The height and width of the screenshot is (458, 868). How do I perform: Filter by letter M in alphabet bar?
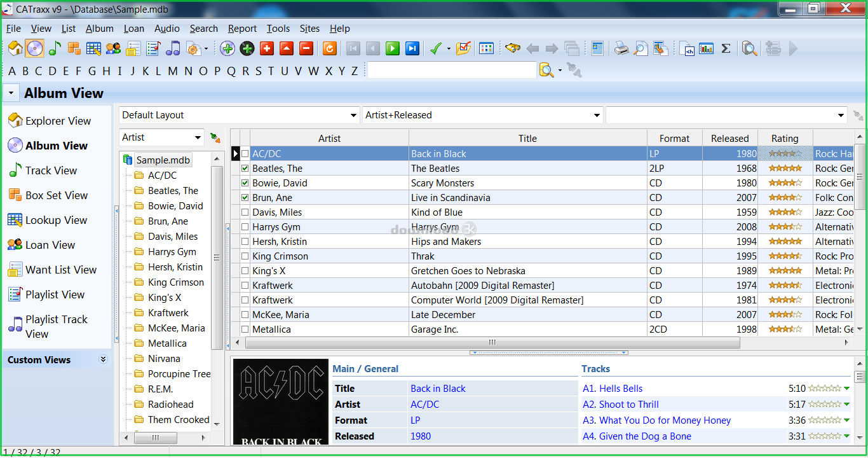click(173, 71)
